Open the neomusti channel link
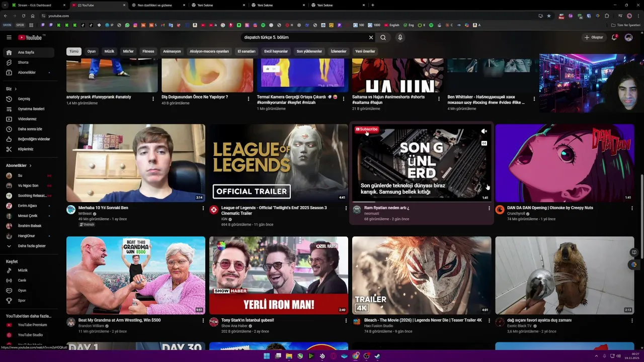This screenshot has height=362, width=644. pos(371,214)
